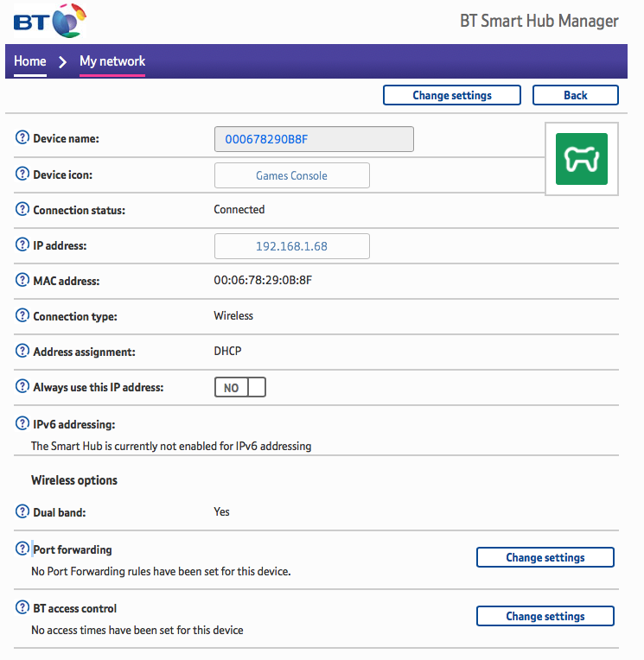Toggle Always use this IP address switch

click(x=240, y=387)
